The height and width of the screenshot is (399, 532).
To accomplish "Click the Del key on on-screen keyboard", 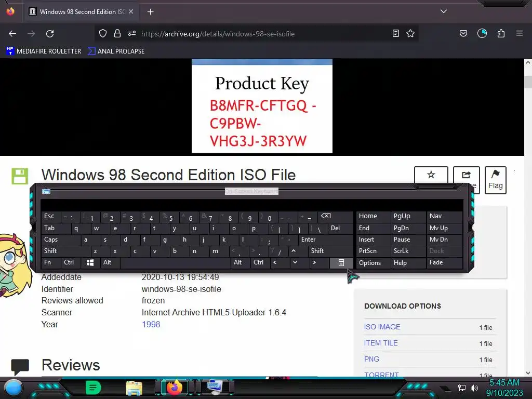I will pos(340,229).
